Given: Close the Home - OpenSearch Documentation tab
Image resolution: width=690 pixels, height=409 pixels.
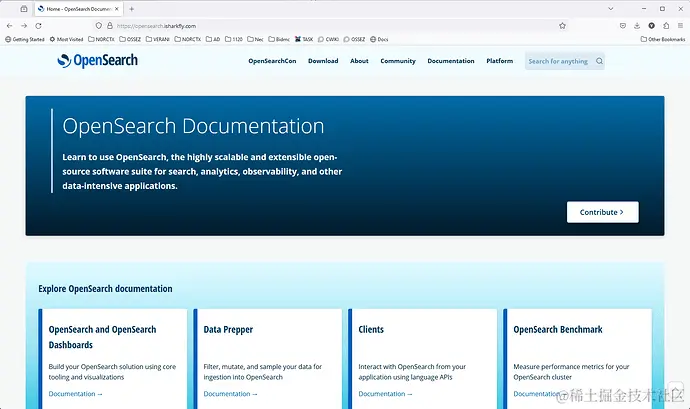Looking at the screenshot, I should click(117, 9).
